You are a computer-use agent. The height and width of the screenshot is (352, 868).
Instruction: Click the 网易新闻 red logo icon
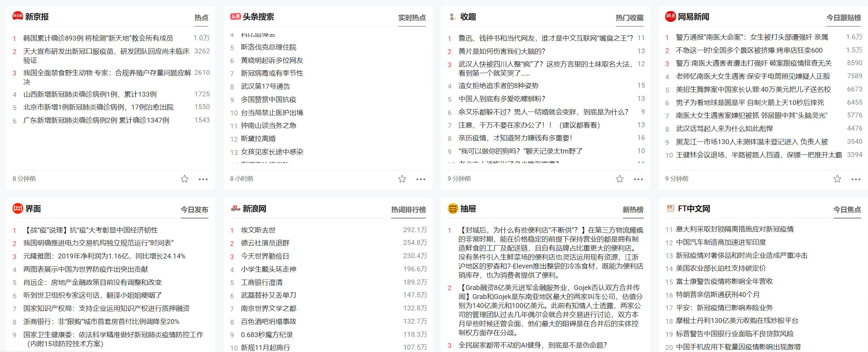point(671,16)
